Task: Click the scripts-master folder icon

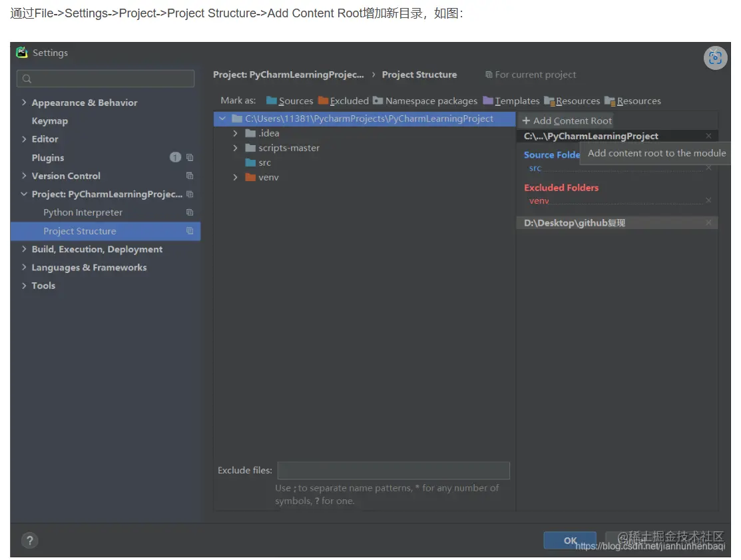Action: click(250, 148)
